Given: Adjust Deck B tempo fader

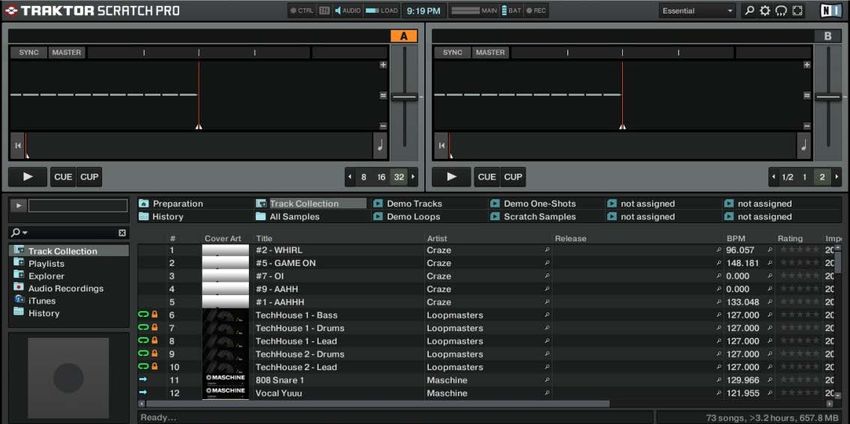Looking at the screenshot, I should tap(828, 98).
